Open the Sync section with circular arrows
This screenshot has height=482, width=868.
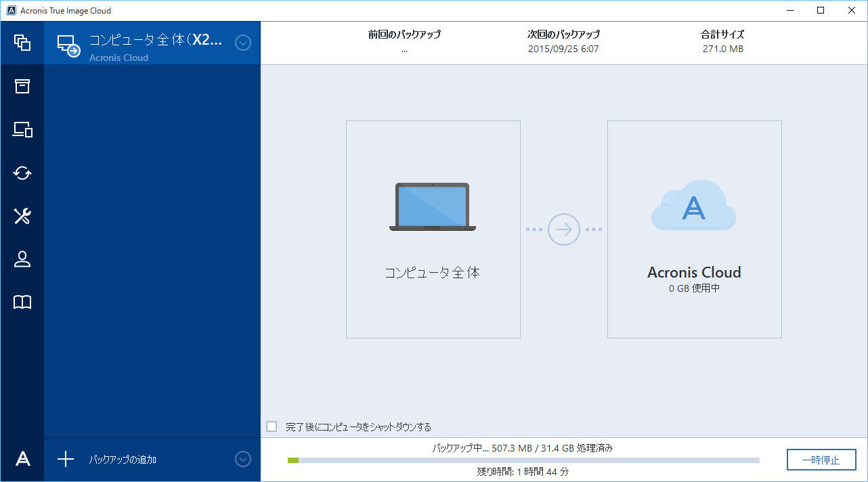22,173
